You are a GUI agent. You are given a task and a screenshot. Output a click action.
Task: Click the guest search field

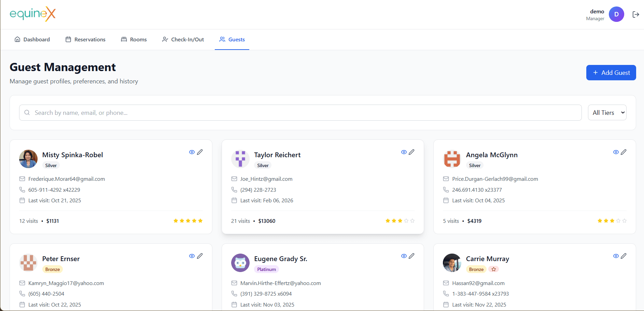pos(300,113)
